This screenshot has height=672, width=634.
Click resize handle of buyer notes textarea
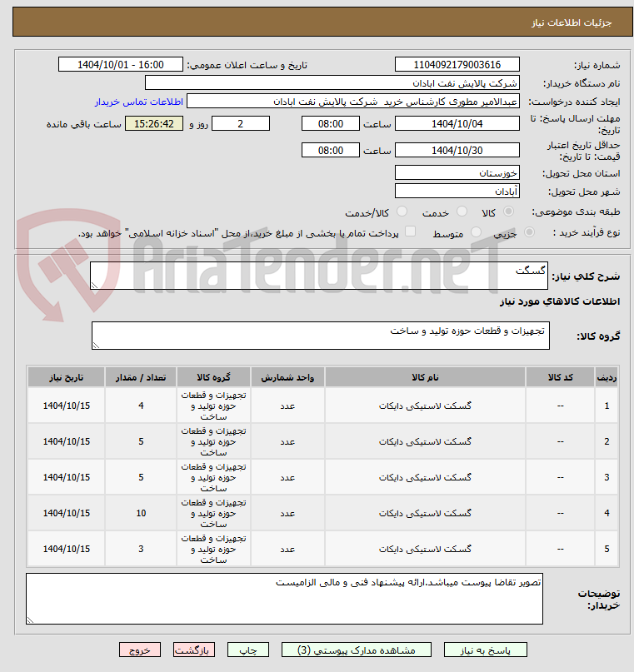click(x=30, y=620)
